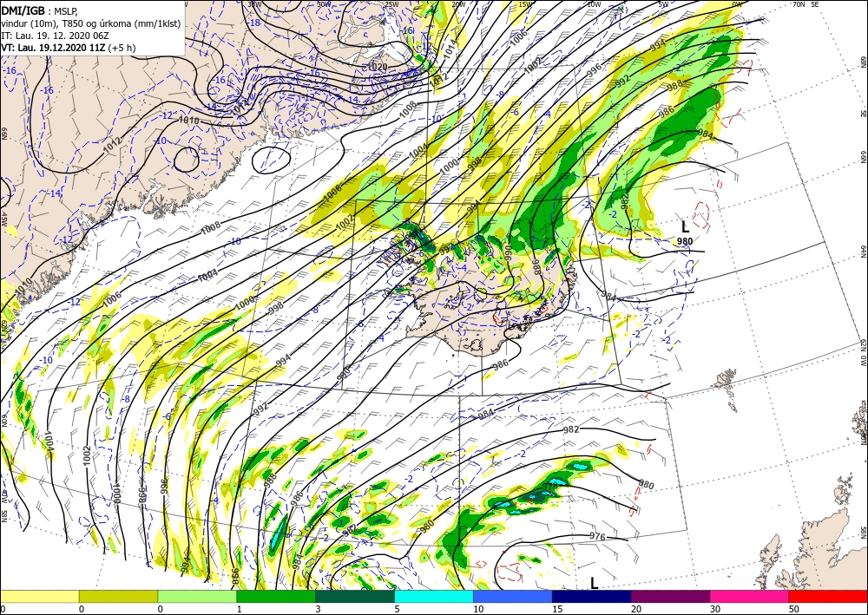Click the legend value "1" under the color bar
868x615 pixels.
coord(239,609)
